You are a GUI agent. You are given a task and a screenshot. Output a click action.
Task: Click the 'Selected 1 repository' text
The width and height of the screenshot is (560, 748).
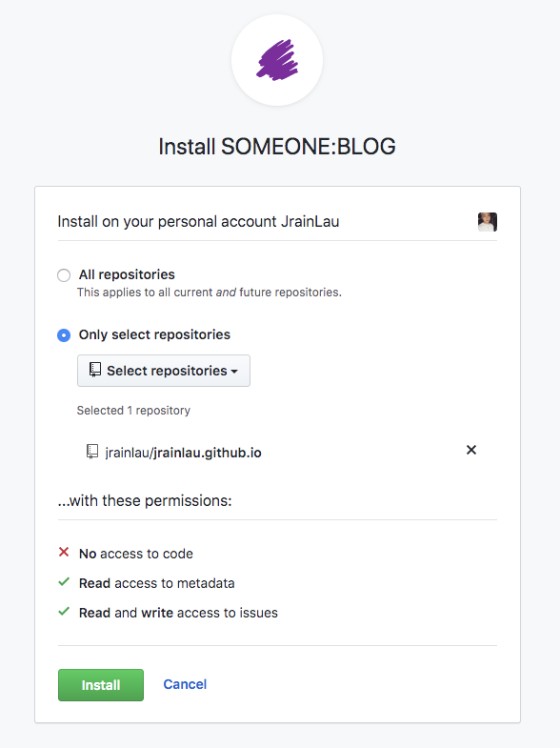click(x=133, y=411)
